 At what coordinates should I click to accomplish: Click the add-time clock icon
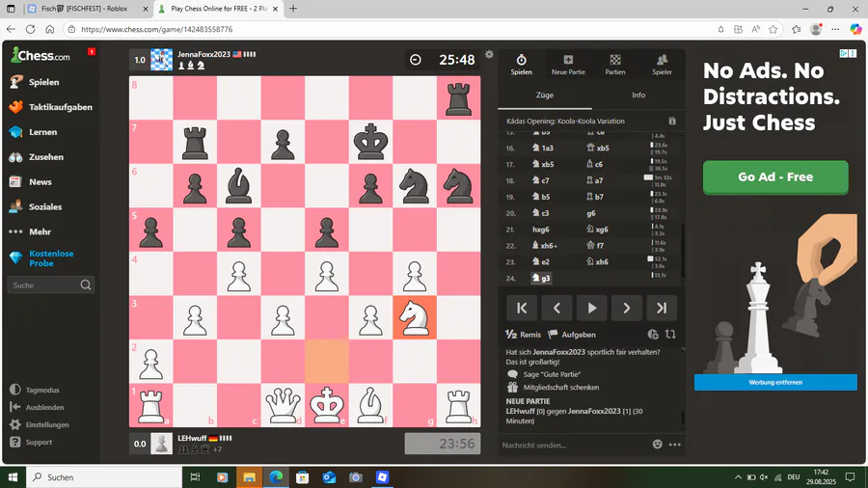[653, 335]
